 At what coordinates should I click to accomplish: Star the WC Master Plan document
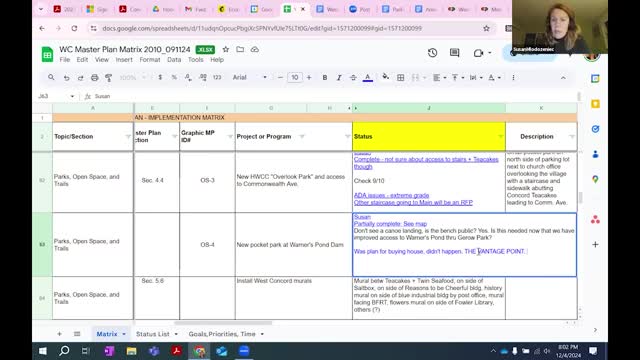click(226, 49)
